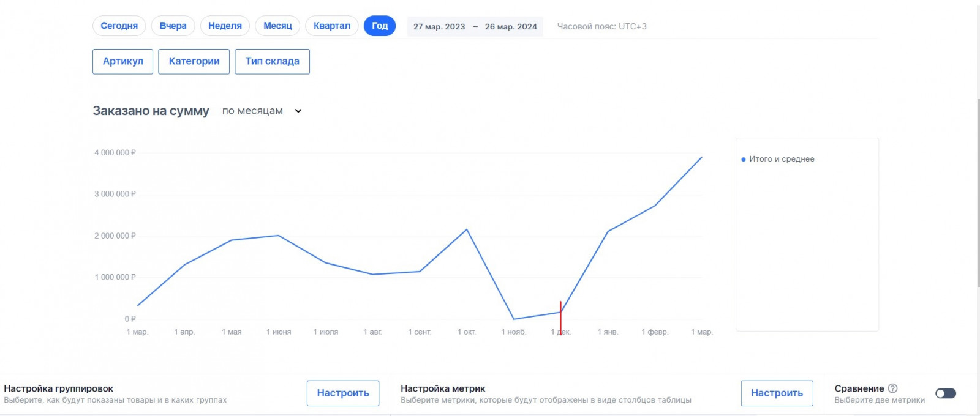Toggle the Итого и среднее legend item

[778, 158]
